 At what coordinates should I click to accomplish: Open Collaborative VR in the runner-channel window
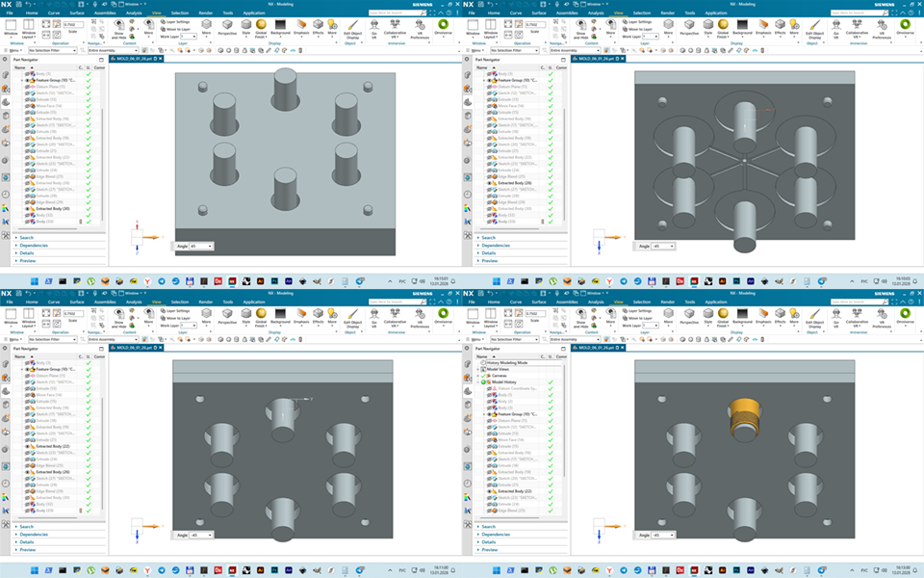(x=857, y=28)
